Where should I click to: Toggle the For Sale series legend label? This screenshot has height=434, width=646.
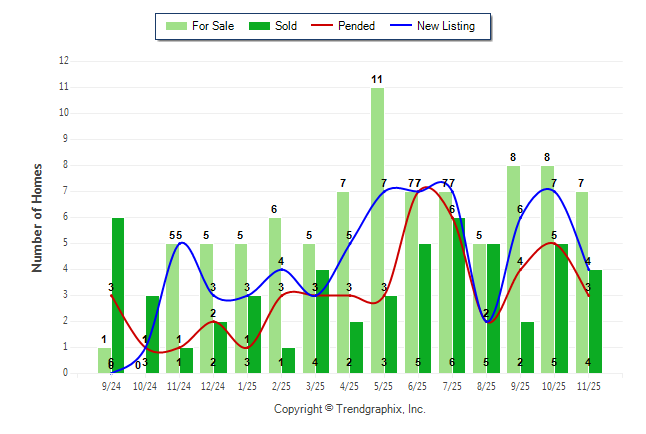pos(215,26)
